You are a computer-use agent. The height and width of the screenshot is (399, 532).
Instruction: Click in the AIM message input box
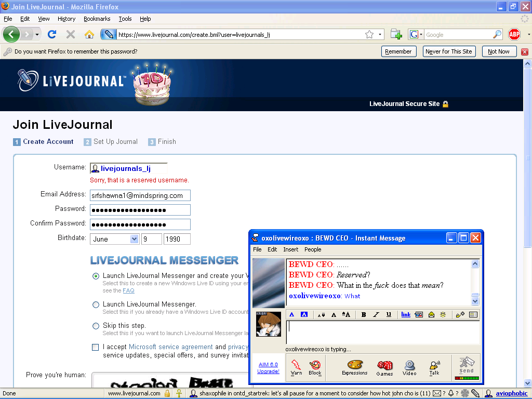point(383,332)
